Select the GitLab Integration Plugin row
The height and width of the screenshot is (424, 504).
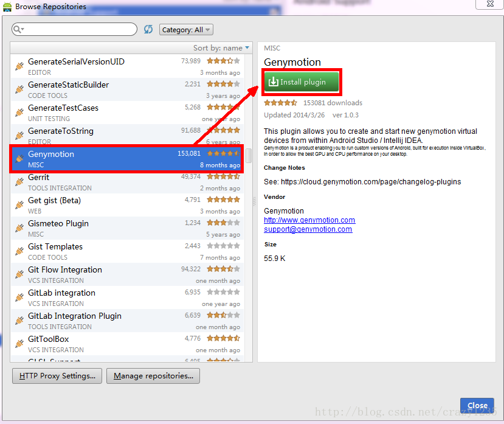[128, 321]
